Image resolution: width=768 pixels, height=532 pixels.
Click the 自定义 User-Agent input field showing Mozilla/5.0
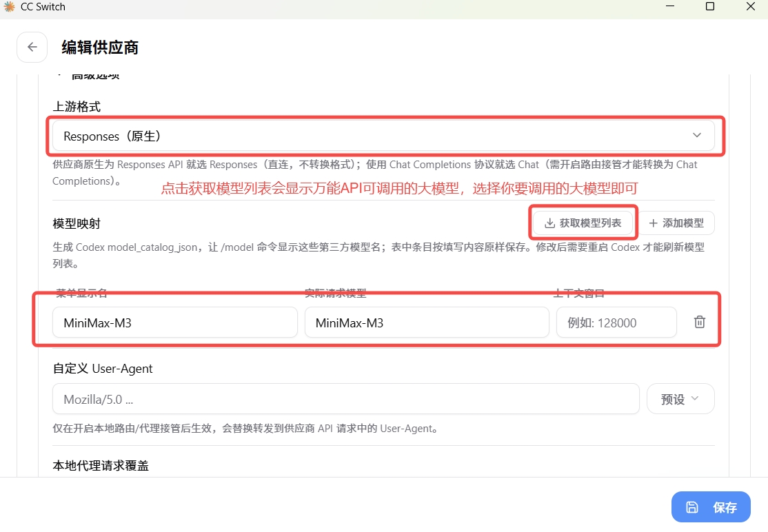tap(346, 399)
